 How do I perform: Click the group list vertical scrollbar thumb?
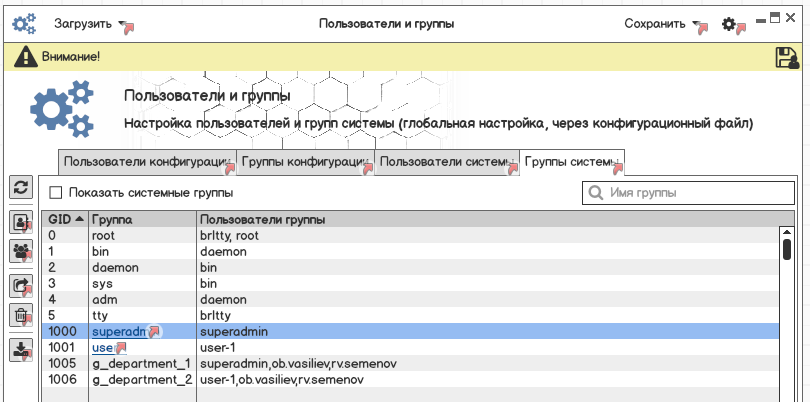(x=787, y=248)
